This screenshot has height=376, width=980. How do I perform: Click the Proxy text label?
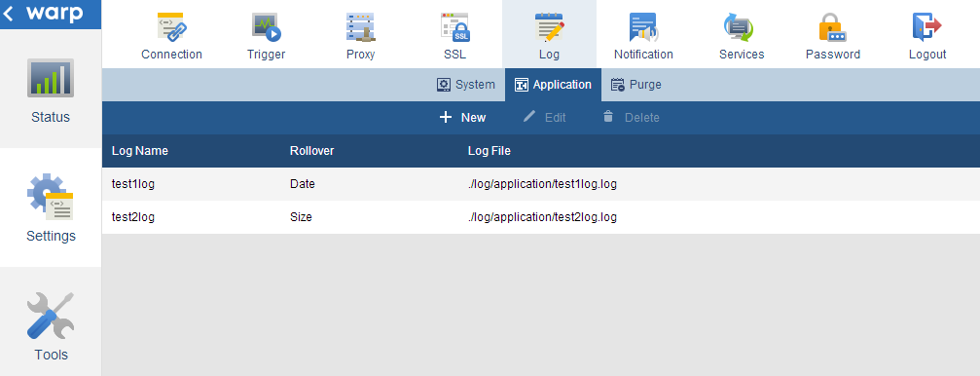[361, 55]
